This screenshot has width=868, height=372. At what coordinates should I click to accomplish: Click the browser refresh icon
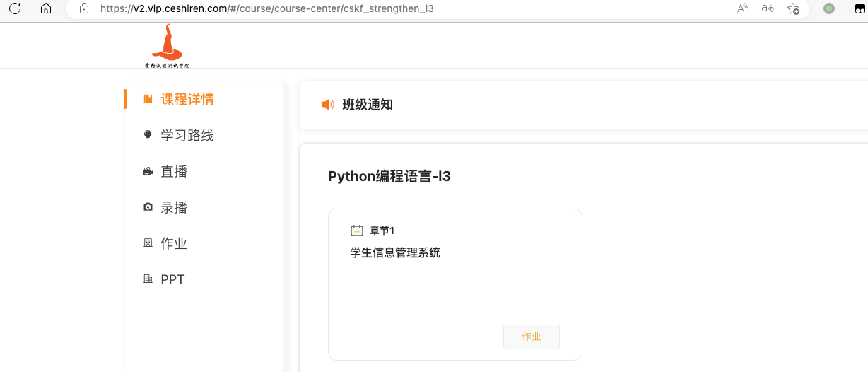tap(15, 8)
